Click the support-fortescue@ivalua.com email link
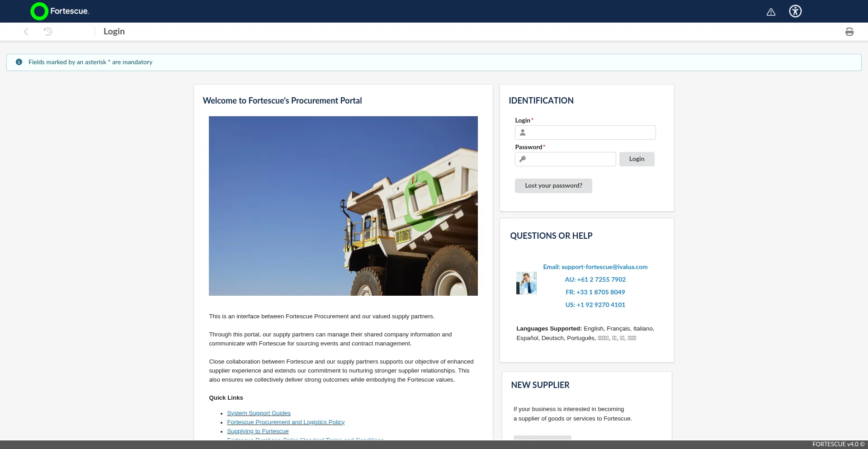Screen dimensions: 868x449 point(604,267)
